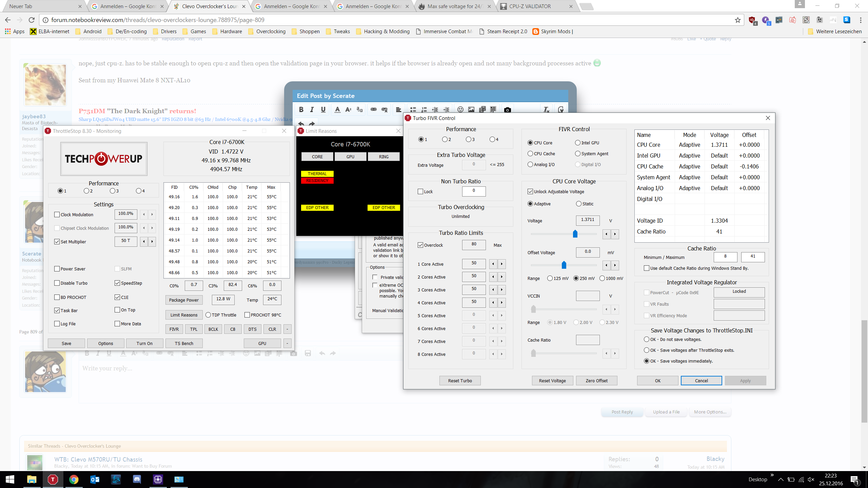Open TS Bench in ThrottleStop
This screenshot has height=488, width=868.
click(x=184, y=343)
